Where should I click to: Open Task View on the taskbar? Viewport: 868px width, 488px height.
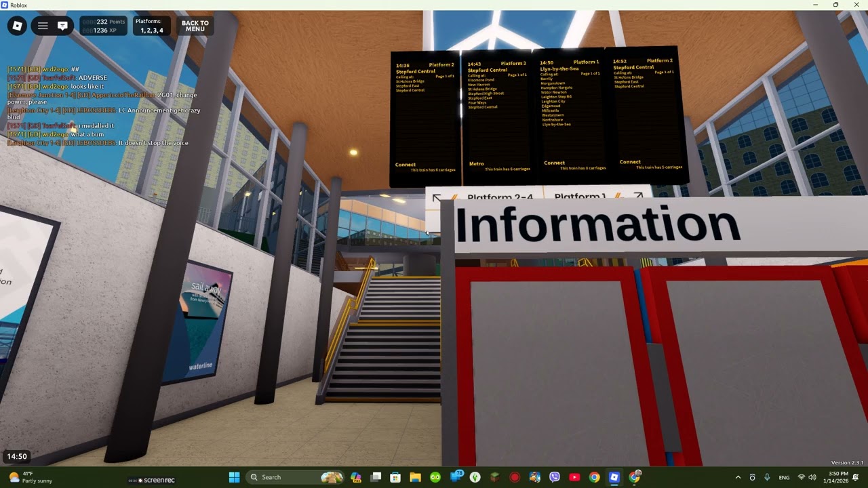pyautogui.click(x=376, y=477)
